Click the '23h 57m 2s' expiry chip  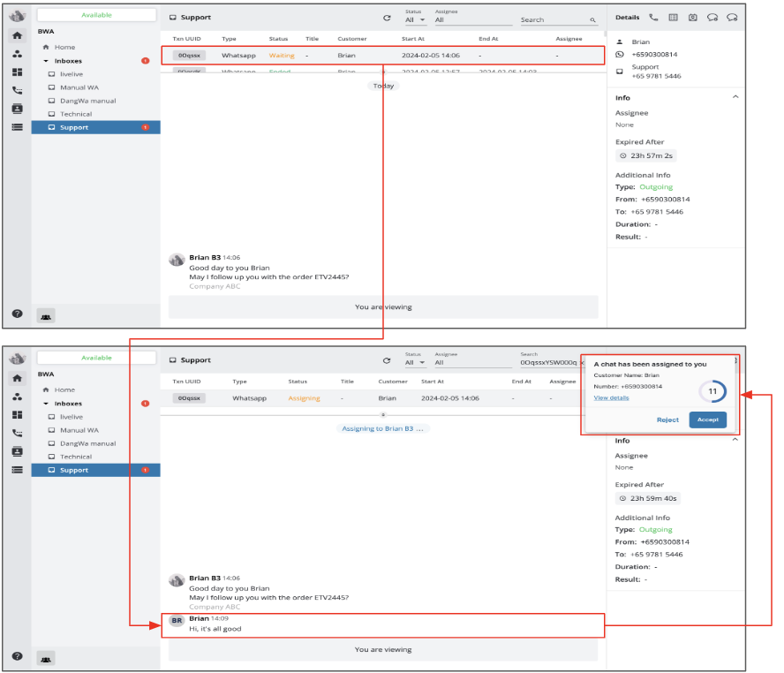646,156
